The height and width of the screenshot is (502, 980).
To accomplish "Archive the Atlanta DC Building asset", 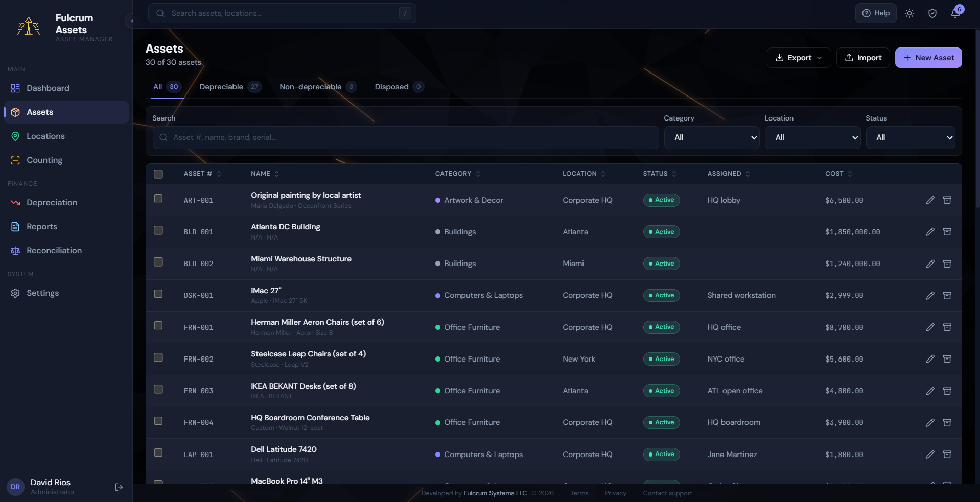I will click(x=947, y=232).
